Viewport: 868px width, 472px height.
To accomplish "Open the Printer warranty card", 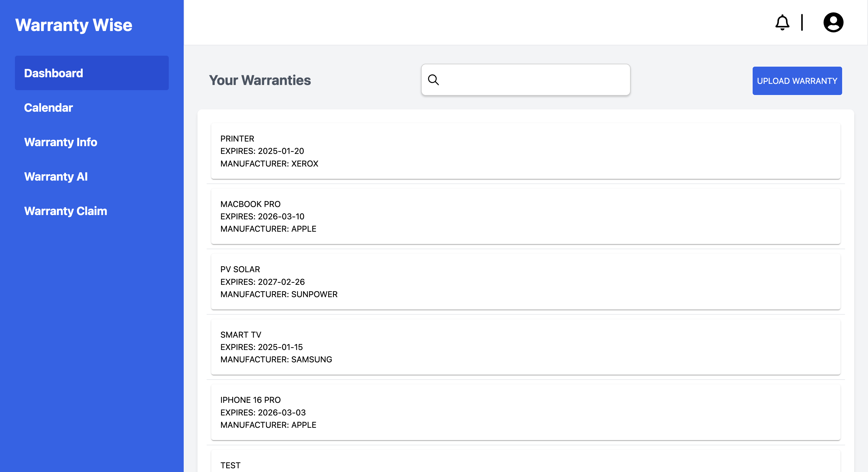I will point(525,151).
